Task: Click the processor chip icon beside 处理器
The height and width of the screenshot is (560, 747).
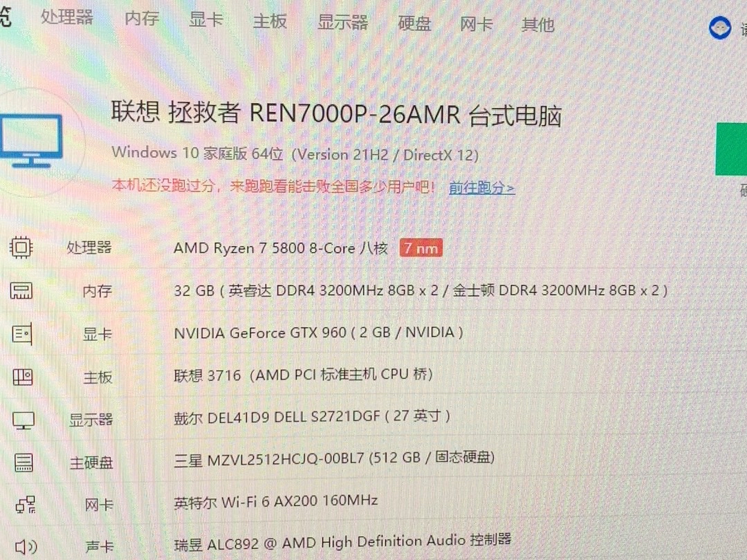Action: click(x=21, y=248)
